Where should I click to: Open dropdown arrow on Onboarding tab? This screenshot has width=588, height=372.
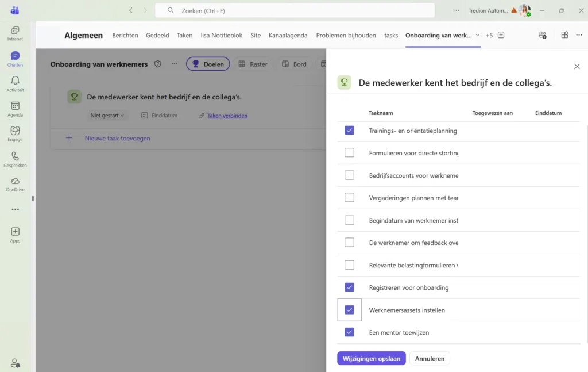pos(477,35)
